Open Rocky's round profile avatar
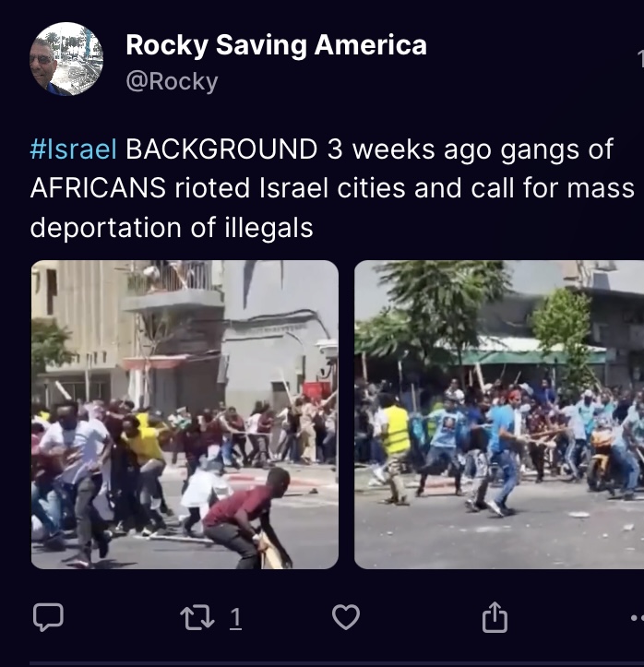 click(x=66, y=59)
